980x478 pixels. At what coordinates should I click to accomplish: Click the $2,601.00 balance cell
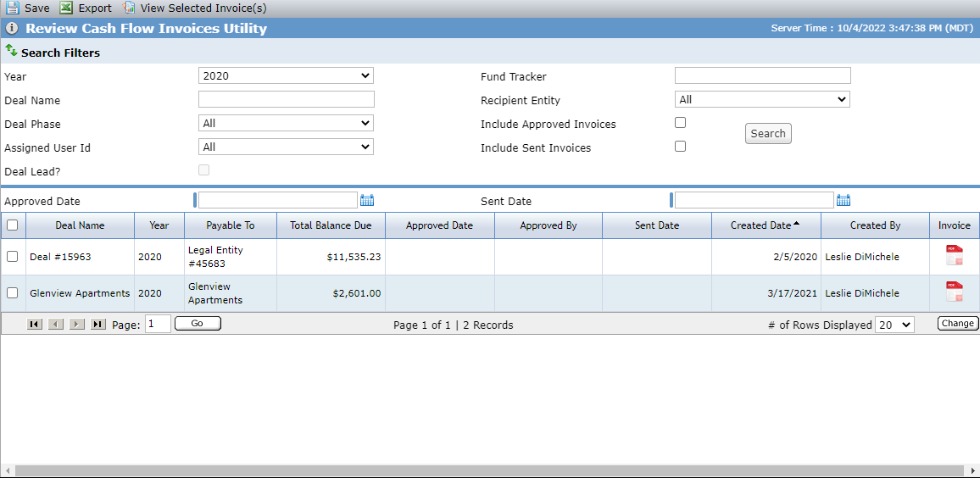pyautogui.click(x=331, y=293)
